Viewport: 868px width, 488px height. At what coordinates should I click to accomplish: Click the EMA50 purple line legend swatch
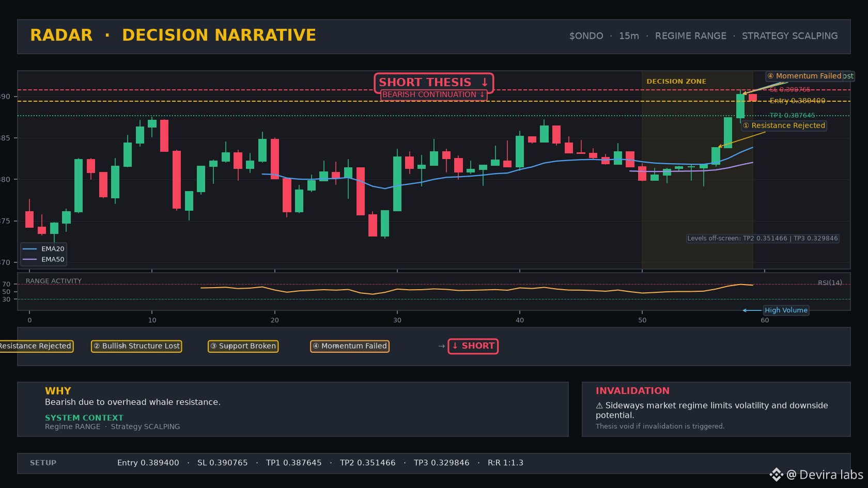point(30,260)
